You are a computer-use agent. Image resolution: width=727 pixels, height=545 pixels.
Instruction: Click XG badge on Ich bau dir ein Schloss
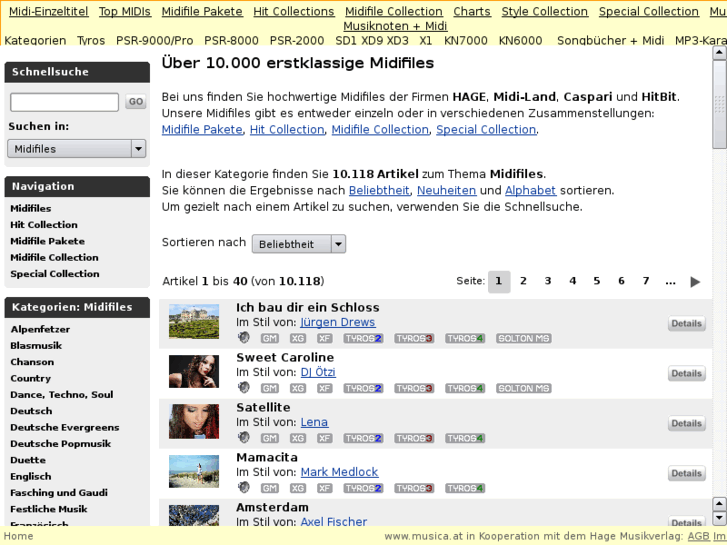tap(298, 339)
